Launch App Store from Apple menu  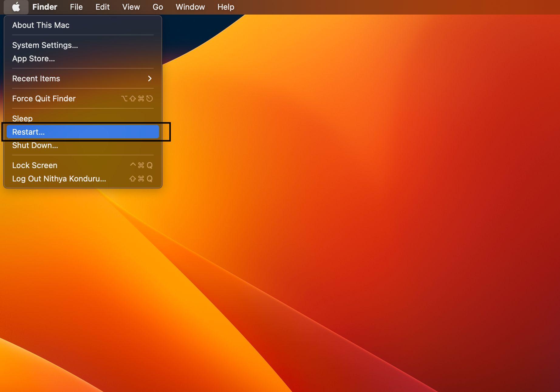click(x=33, y=59)
